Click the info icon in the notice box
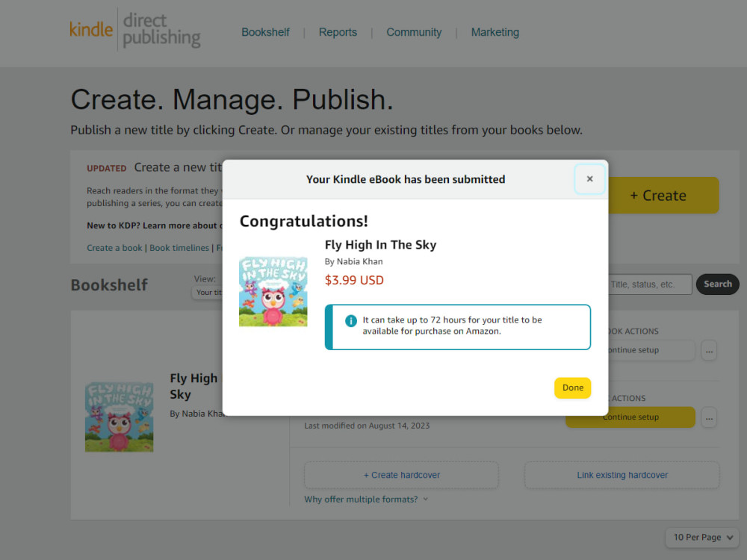This screenshot has height=560, width=747. click(x=350, y=320)
